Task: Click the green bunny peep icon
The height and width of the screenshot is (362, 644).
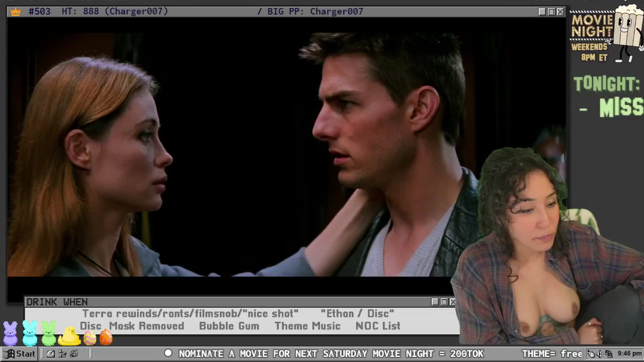Action: pyautogui.click(x=49, y=334)
